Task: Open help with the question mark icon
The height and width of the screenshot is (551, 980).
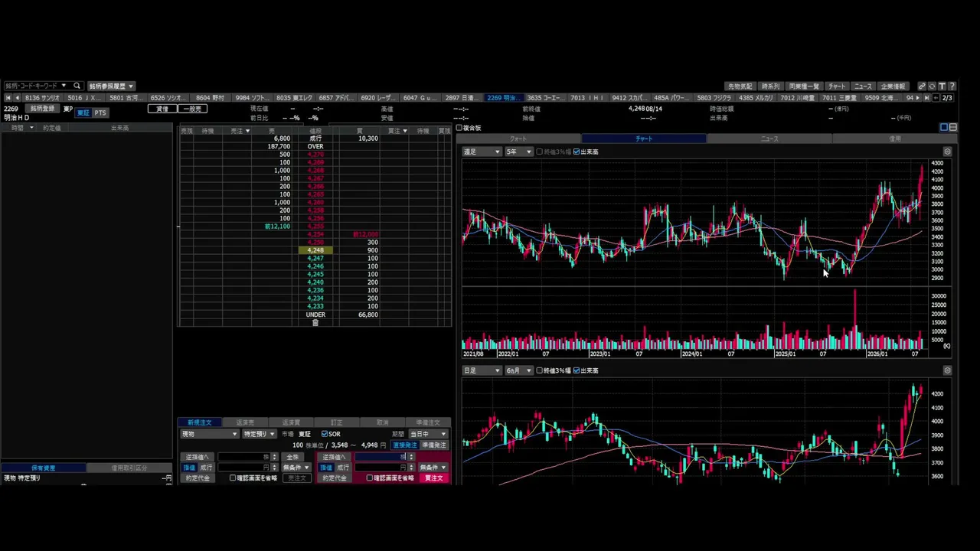Action: 952,86
